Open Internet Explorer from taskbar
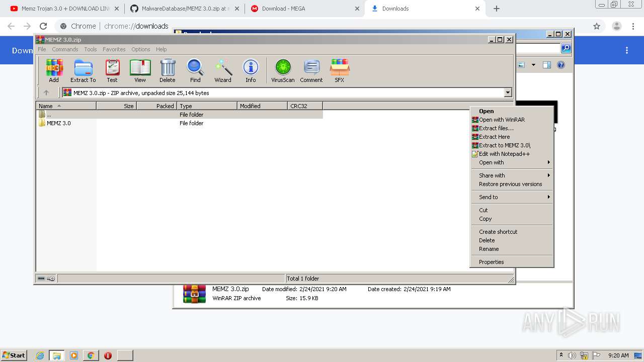This screenshot has height=362, width=644. click(40, 355)
